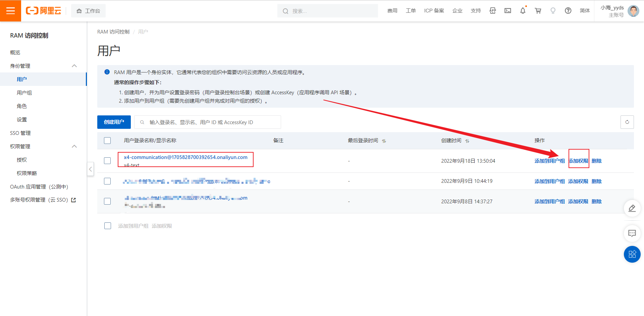Click 添加权限 in 9月8日 row
Viewport: 644px width, 316px height.
pyautogui.click(x=578, y=201)
